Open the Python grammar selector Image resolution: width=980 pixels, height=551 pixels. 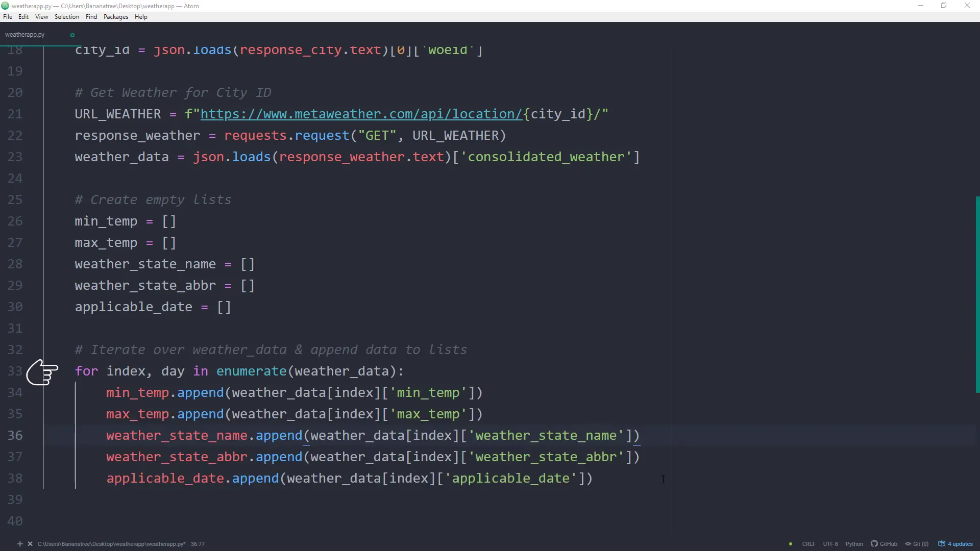coord(855,544)
